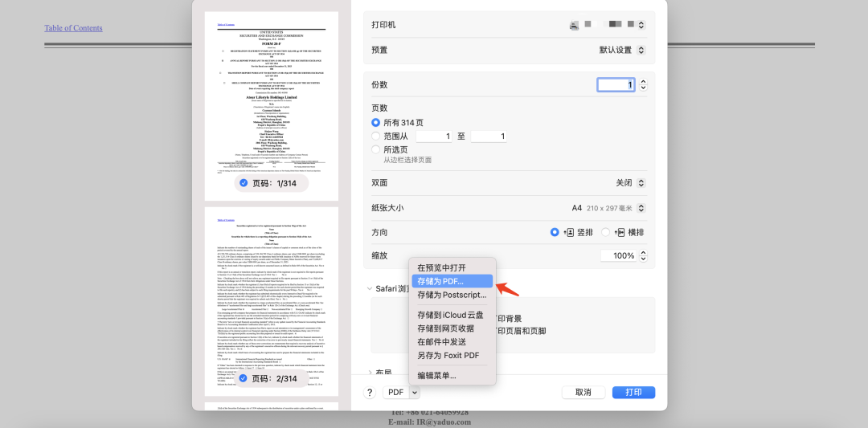Viewport: 868px width, 428px height.
Task: Choose 存储到 iCloud 云盘 menu entry
Action: 450,315
